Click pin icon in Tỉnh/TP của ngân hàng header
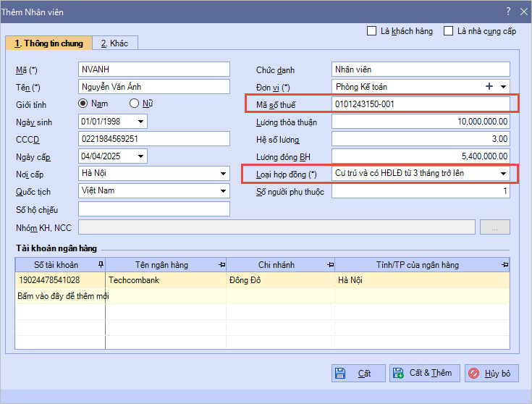532x404 pixels. click(505, 265)
